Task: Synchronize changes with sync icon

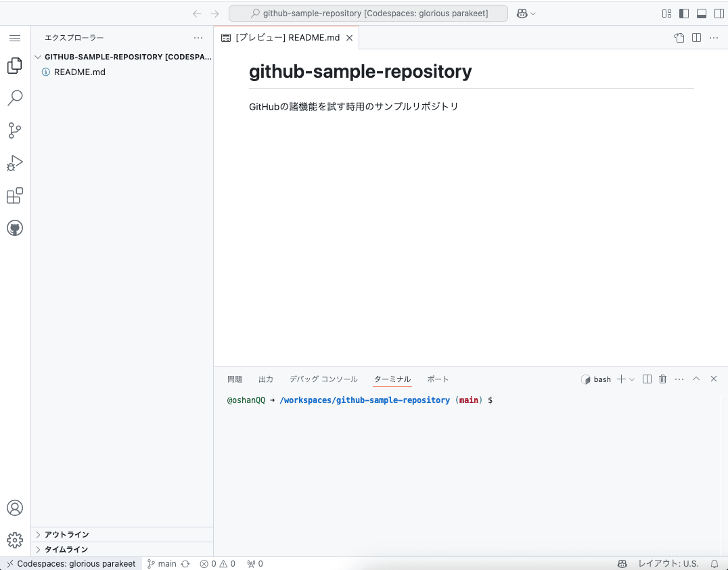Action: click(185, 563)
